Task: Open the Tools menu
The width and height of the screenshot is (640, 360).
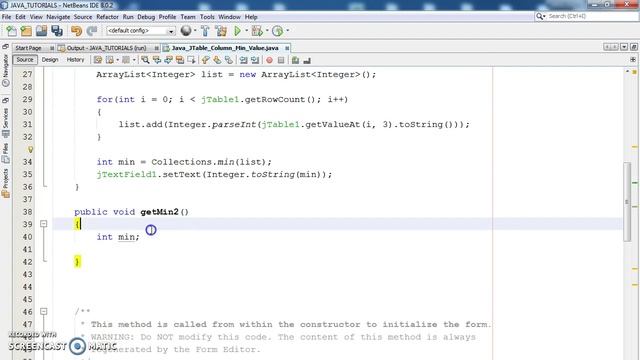Action: (207, 17)
